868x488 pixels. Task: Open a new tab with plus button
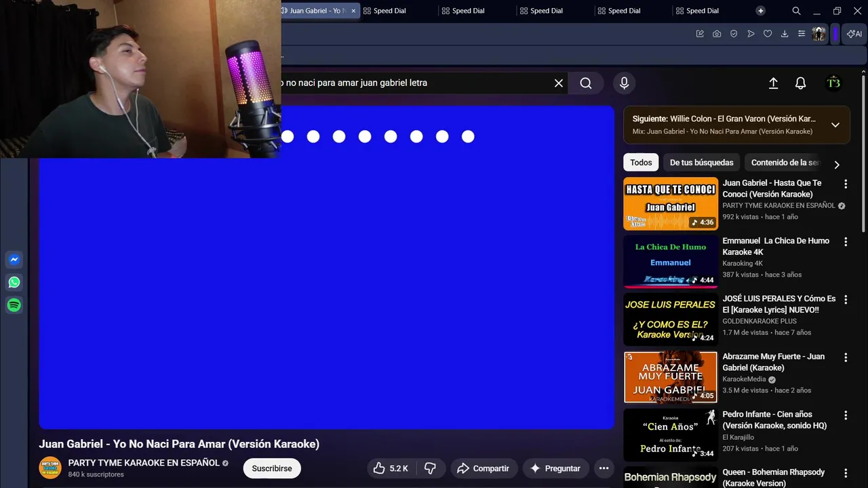(760, 11)
